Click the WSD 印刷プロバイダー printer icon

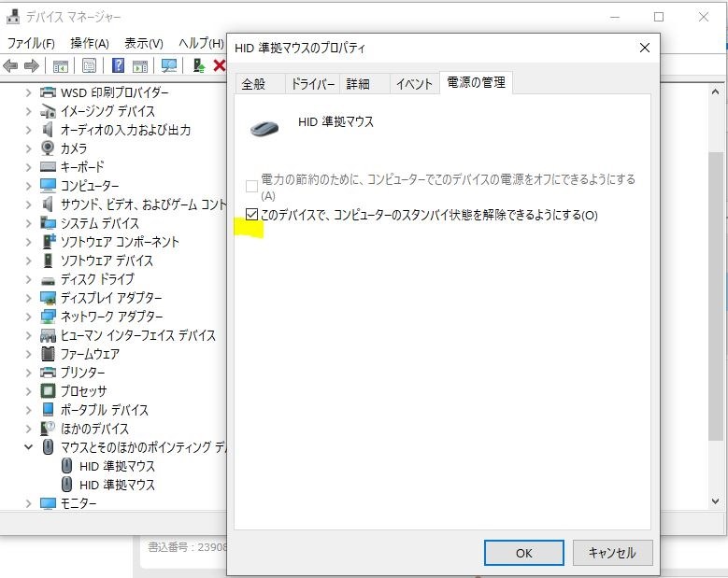[x=48, y=92]
